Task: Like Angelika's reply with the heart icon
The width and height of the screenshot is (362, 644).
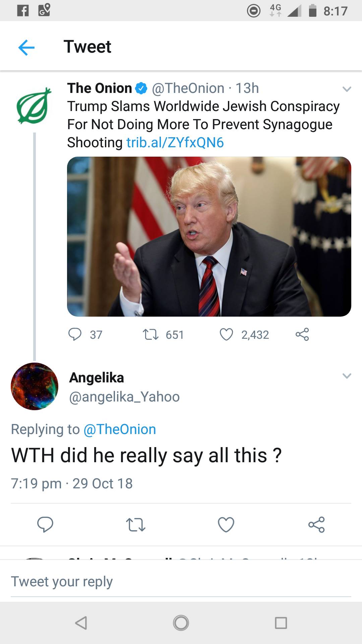Action: [x=226, y=525]
